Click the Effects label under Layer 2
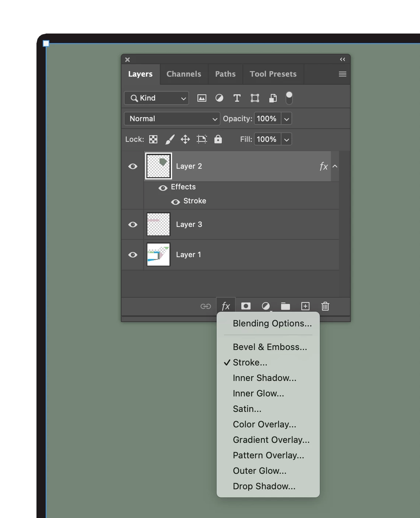Screen dimensions: 420x518 [x=183, y=187]
